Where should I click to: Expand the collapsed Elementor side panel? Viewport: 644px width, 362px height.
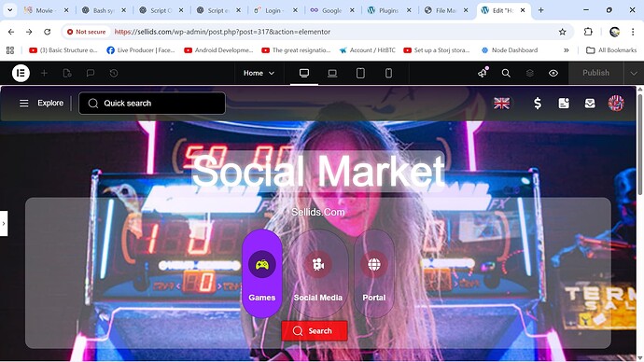tap(4, 224)
